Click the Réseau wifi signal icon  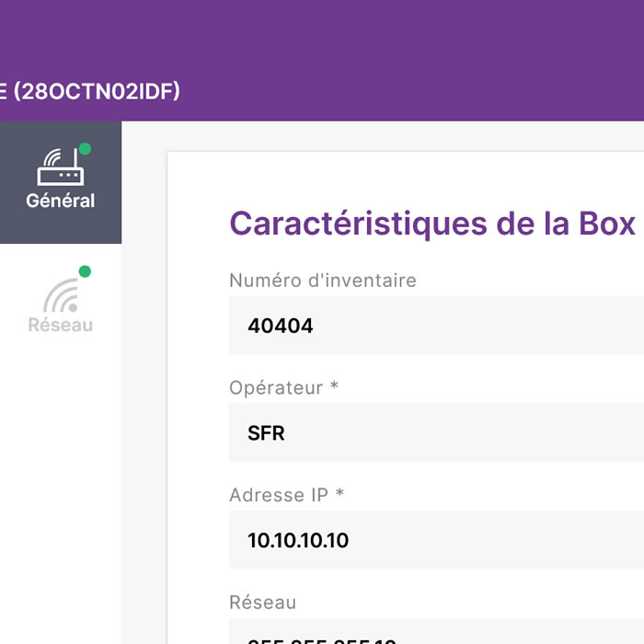[x=62, y=295]
